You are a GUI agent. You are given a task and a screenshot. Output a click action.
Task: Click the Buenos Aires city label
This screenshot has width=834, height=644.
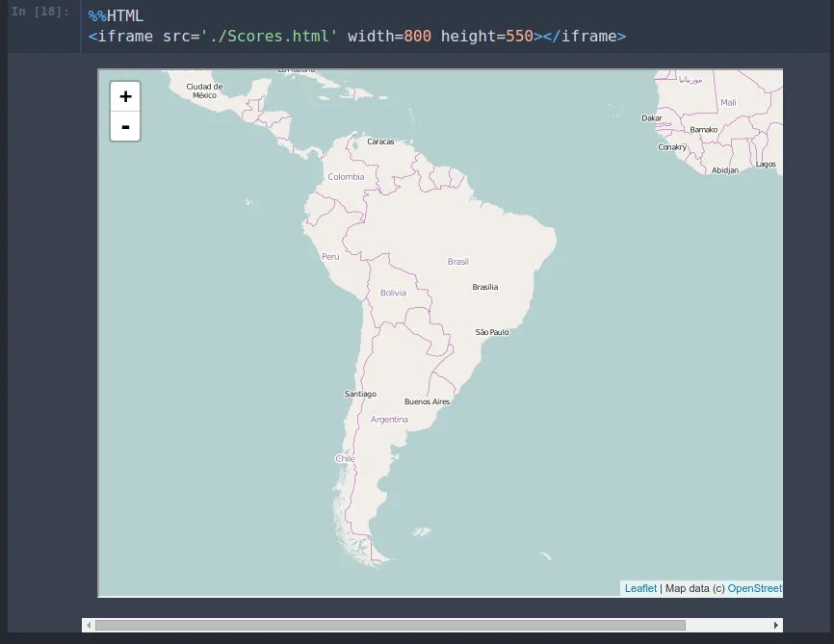pos(427,401)
